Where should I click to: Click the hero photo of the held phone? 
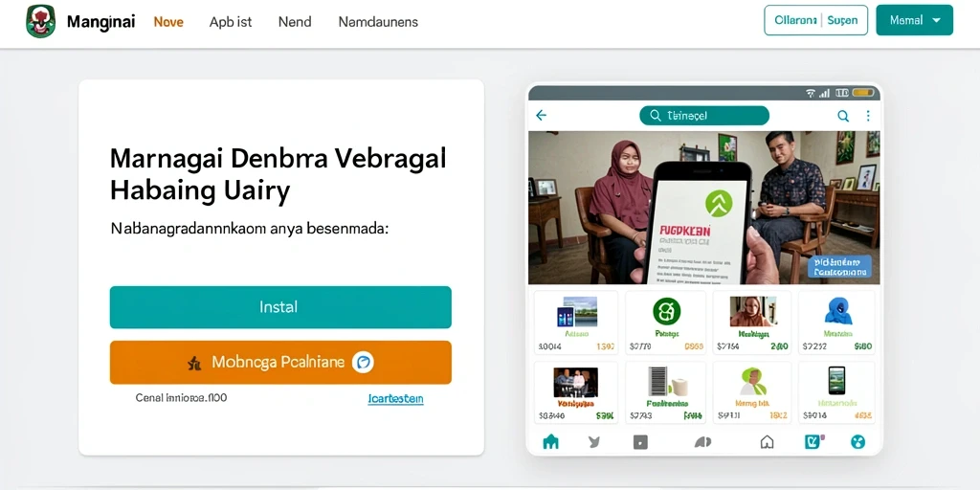[x=703, y=208]
